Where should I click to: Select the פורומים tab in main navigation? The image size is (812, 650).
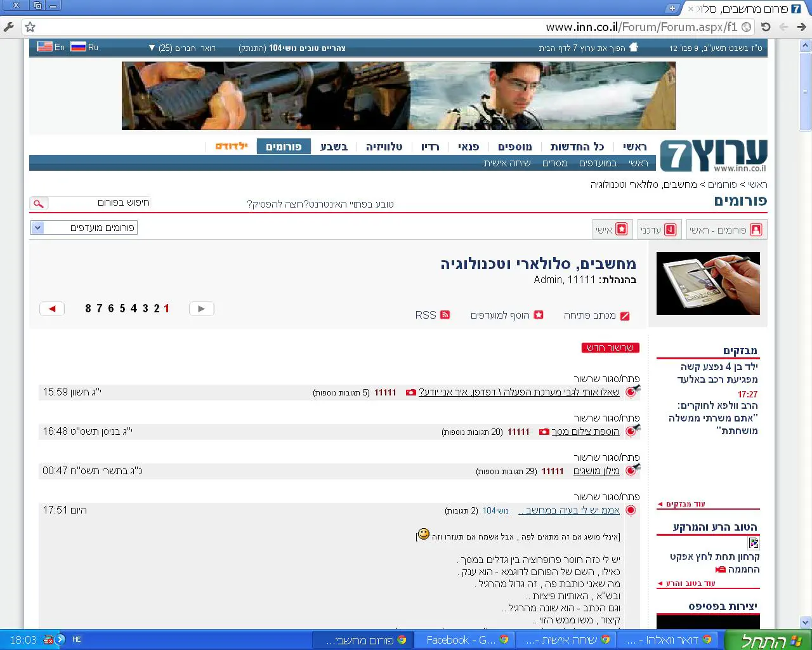click(284, 147)
